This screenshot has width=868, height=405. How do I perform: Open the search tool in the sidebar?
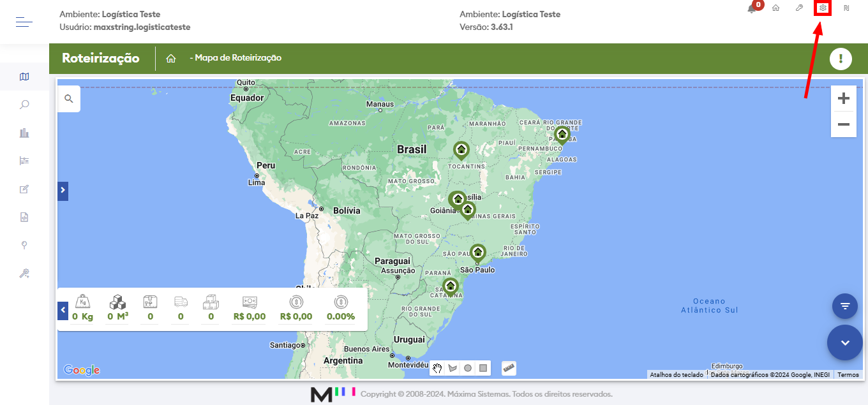[24, 104]
